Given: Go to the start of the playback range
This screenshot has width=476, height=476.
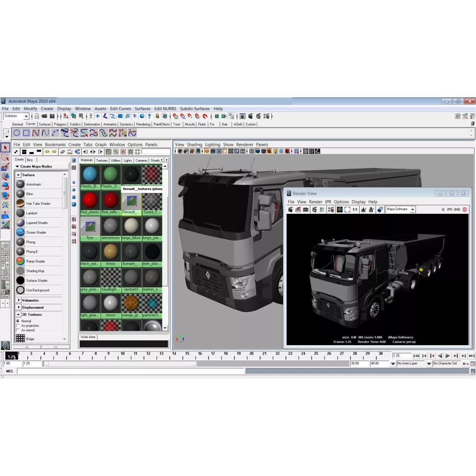Looking at the screenshot, I should tap(416, 356).
